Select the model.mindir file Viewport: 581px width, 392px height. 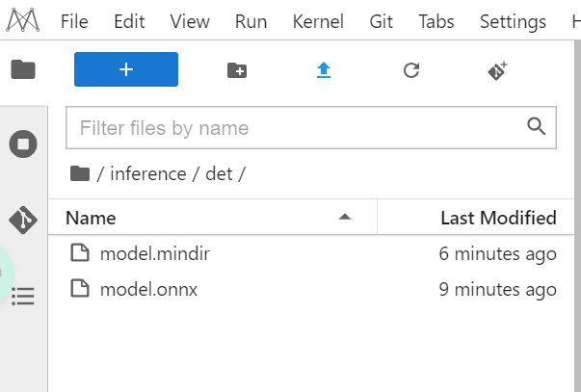coord(154,254)
